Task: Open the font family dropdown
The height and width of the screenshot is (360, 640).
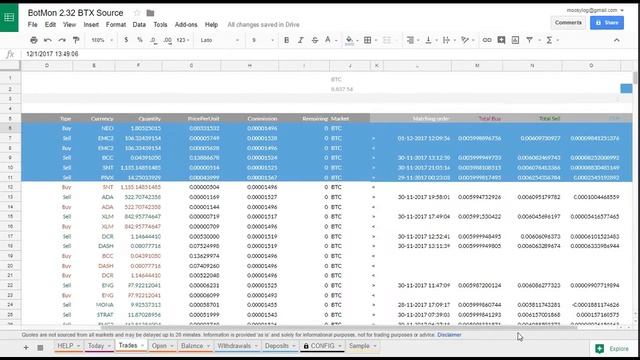Action: click(220, 40)
